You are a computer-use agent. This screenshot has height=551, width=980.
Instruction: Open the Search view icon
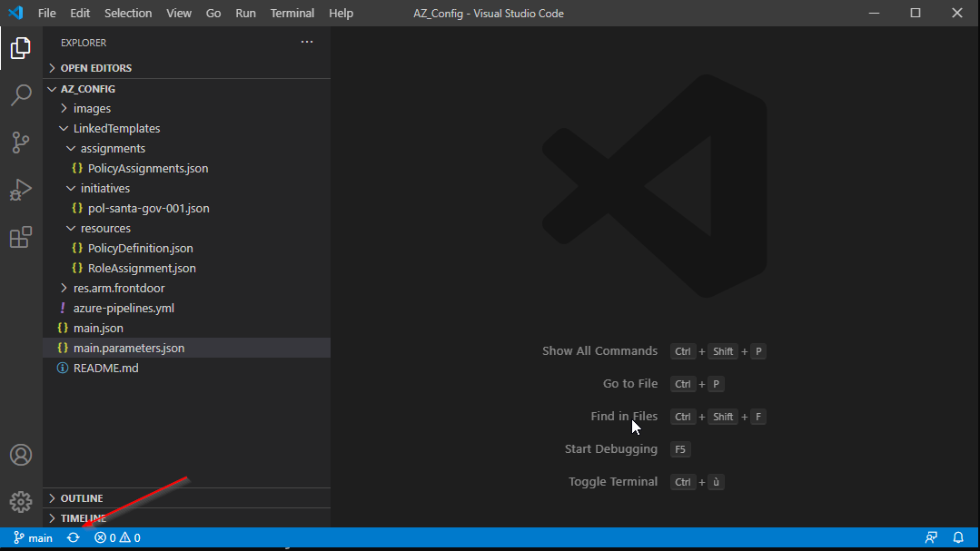(x=21, y=95)
